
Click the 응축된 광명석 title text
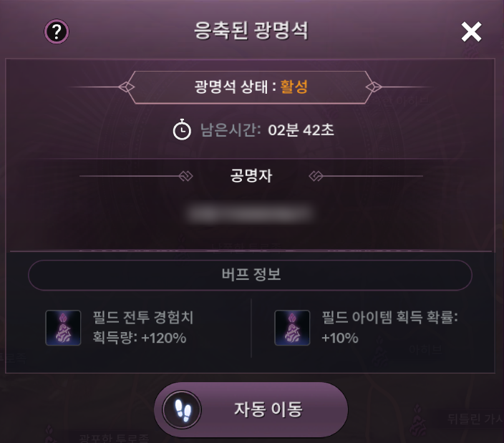click(251, 31)
